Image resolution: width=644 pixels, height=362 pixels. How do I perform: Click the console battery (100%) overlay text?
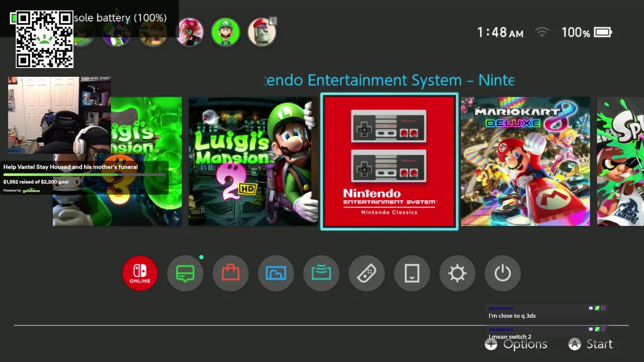tap(120, 18)
